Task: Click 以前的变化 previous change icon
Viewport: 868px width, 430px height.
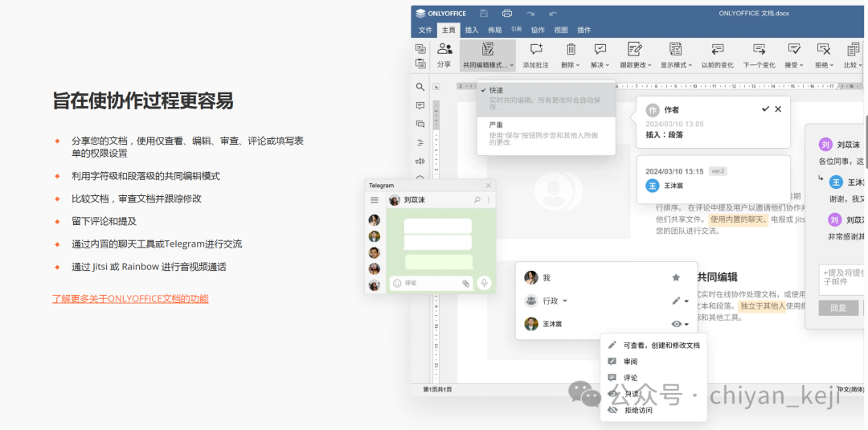Action: pyautogui.click(x=718, y=49)
